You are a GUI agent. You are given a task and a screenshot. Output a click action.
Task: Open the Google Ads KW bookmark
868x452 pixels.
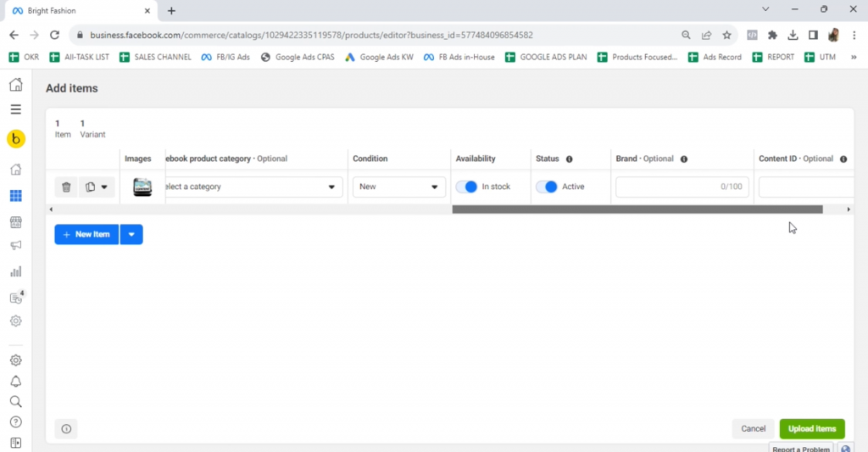pyautogui.click(x=379, y=57)
